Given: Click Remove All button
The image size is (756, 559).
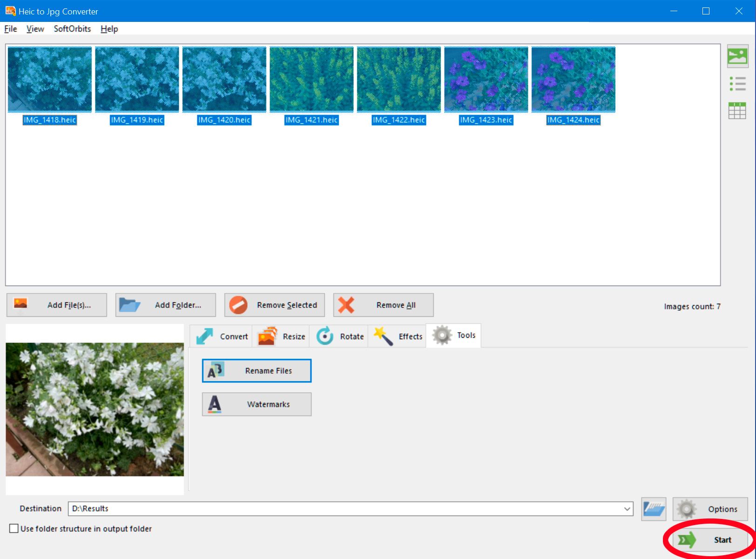Looking at the screenshot, I should click(x=384, y=305).
